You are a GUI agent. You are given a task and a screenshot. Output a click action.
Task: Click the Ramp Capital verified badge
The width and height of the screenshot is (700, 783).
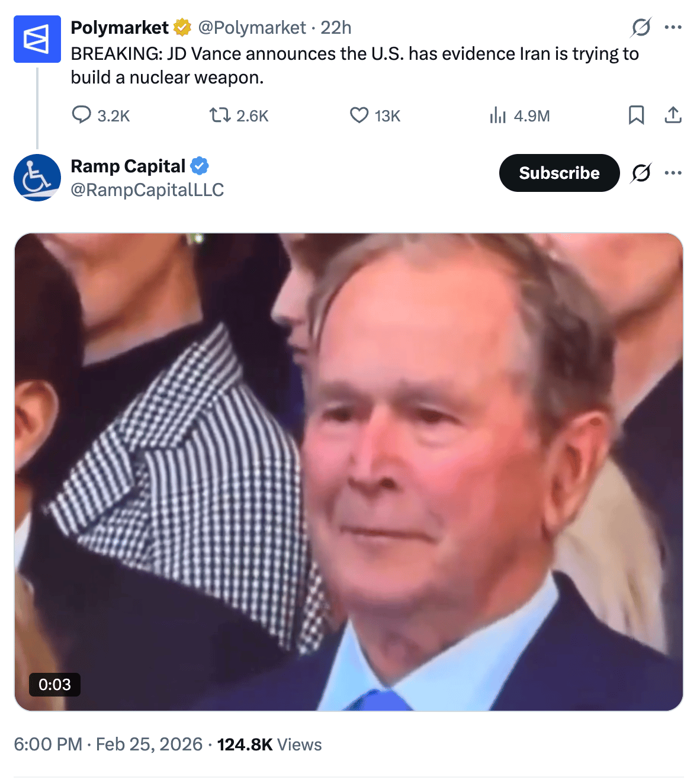pyautogui.click(x=200, y=166)
